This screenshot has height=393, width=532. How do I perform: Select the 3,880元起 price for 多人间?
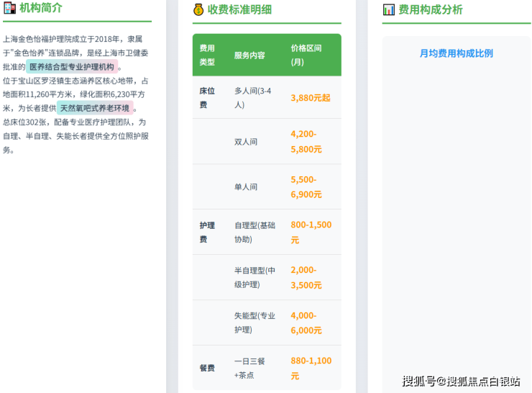coord(311,98)
